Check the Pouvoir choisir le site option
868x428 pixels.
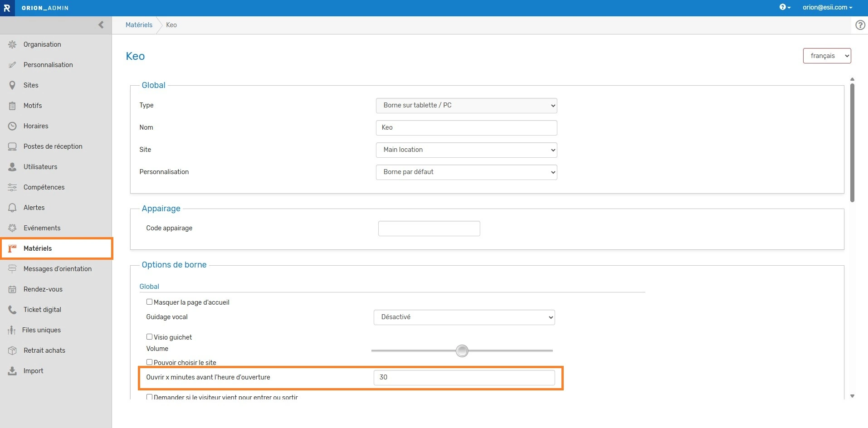[149, 362]
